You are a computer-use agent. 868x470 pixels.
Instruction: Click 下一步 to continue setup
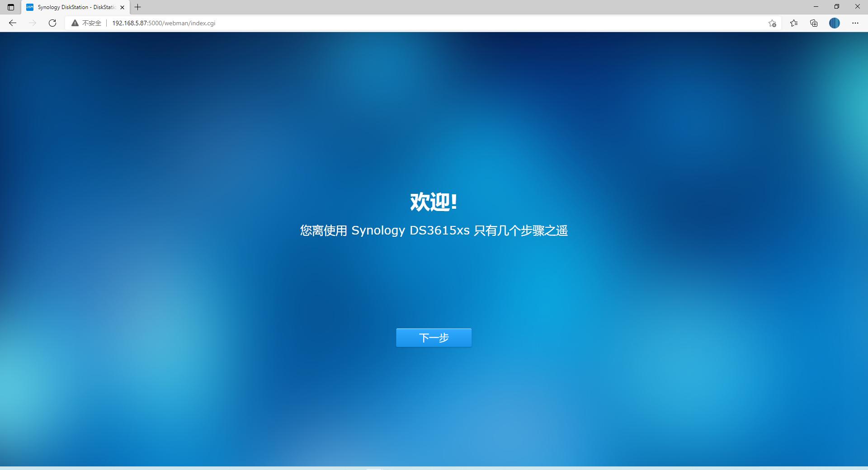coord(433,337)
